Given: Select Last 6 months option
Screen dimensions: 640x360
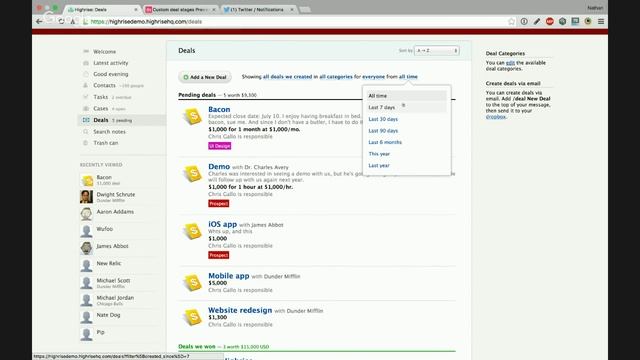Looking at the screenshot, I should 385,142.
